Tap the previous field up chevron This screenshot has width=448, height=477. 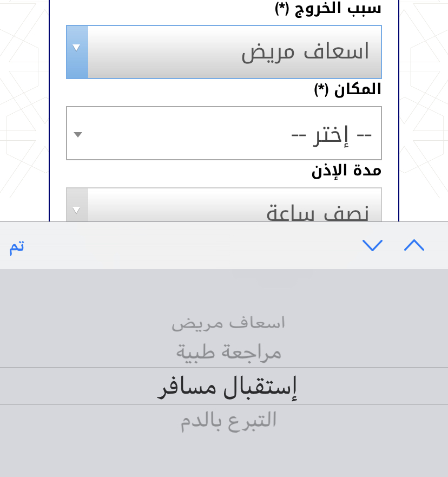pos(414,245)
